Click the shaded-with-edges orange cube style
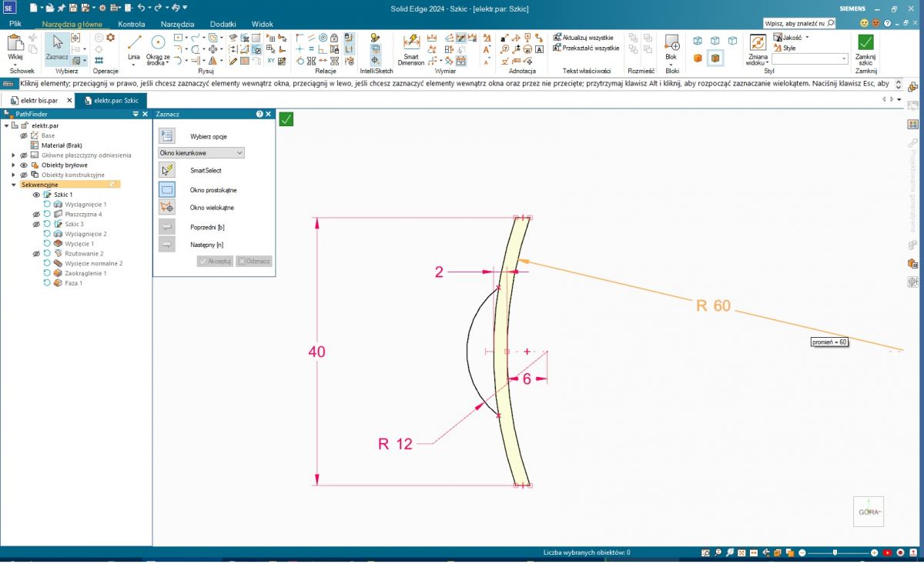Image resolution: width=924 pixels, height=564 pixels. click(715, 58)
